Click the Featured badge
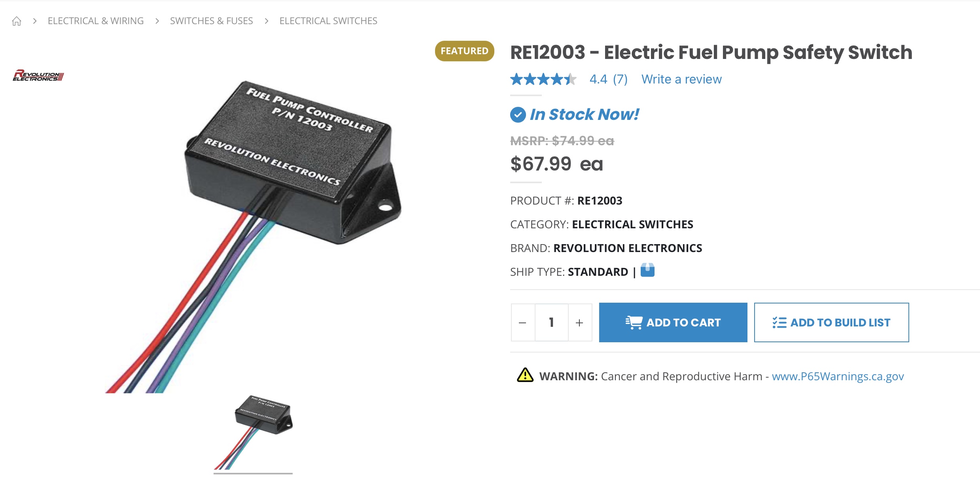The image size is (980, 493). tap(464, 51)
